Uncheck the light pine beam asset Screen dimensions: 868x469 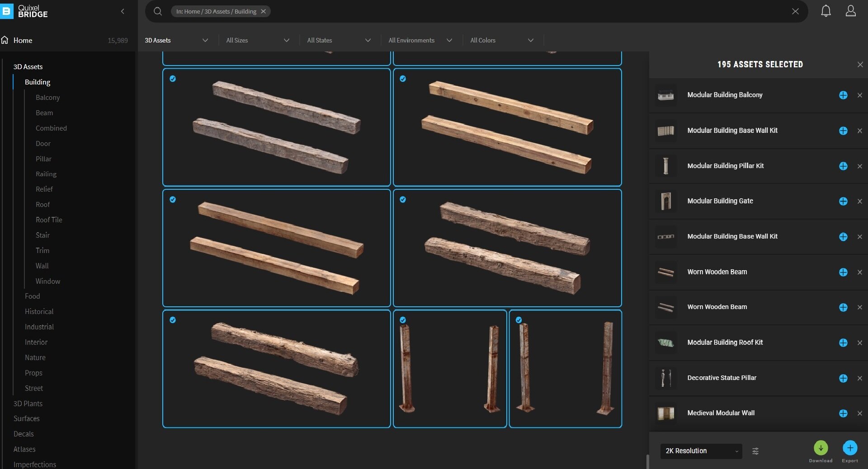(x=403, y=79)
